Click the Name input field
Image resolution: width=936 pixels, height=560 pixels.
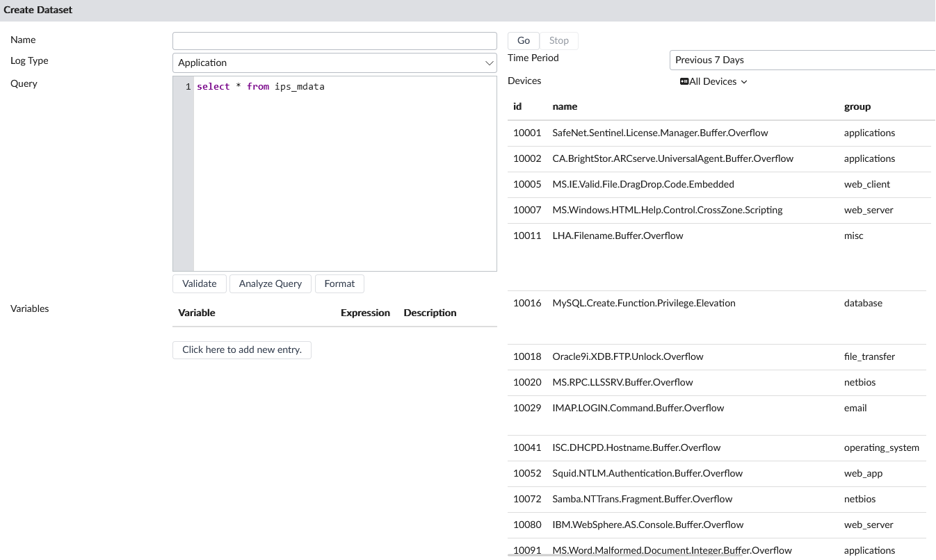pyautogui.click(x=334, y=41)
